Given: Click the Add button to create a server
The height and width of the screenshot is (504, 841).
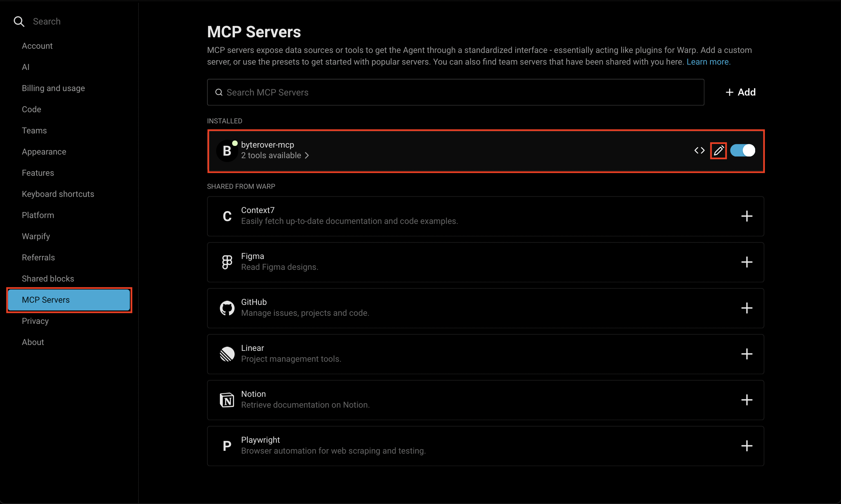Looking at the screenshot, I should click(x=740, y=92).
